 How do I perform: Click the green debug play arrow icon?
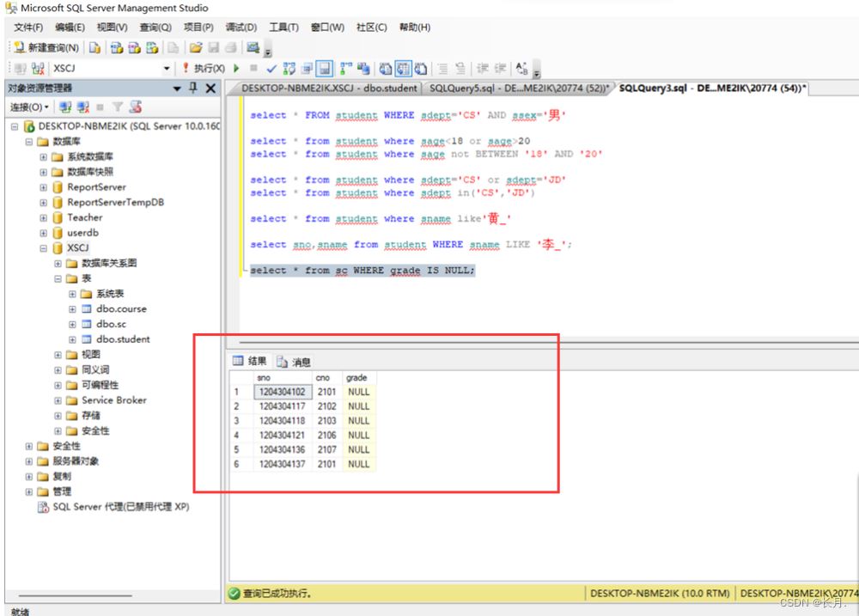236,68
